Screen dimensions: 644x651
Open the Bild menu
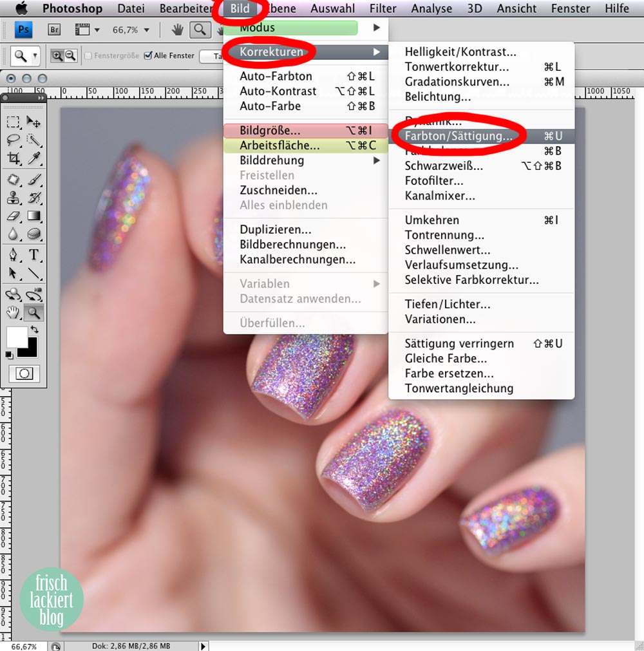(x=240, y=8)
